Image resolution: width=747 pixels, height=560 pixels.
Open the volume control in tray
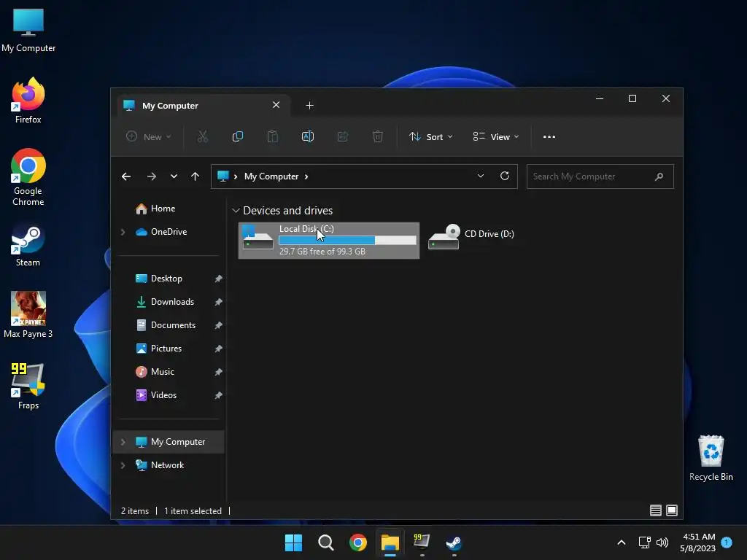point(662,542)
